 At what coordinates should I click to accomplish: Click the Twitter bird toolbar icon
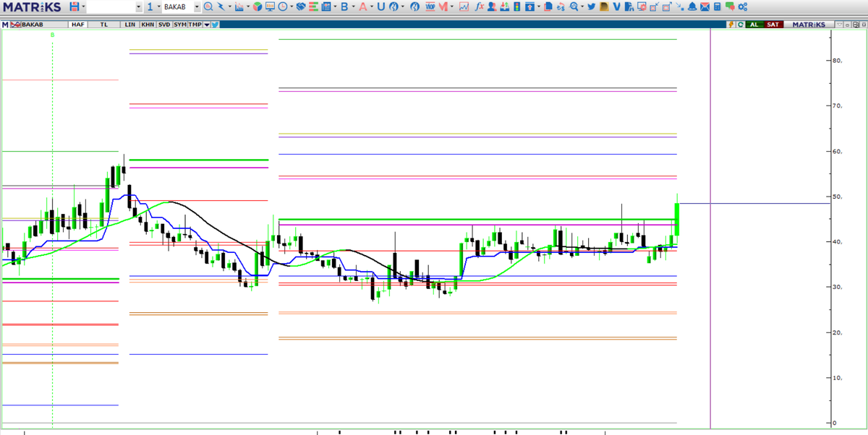tap(591, 7)
